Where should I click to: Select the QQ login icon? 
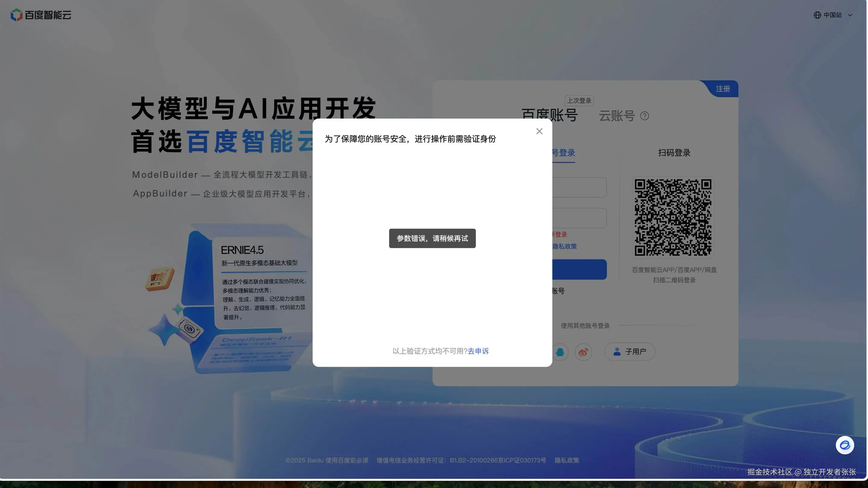pos(560,352)
